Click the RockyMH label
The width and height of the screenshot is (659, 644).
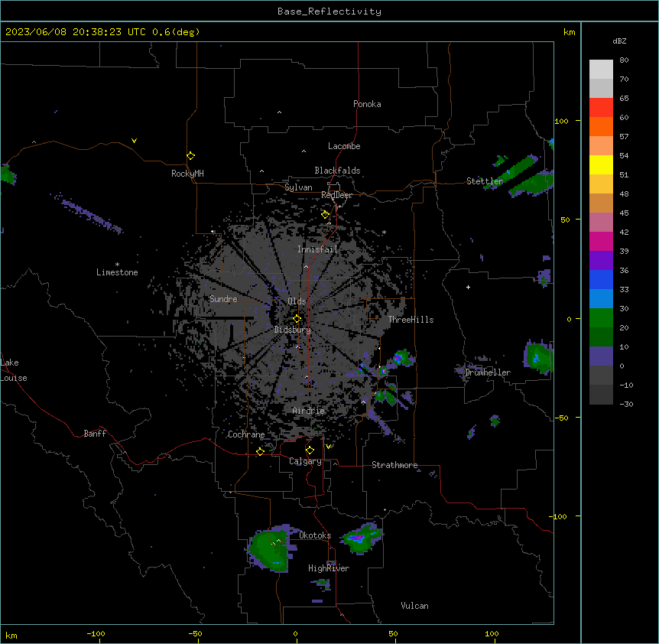187,174
